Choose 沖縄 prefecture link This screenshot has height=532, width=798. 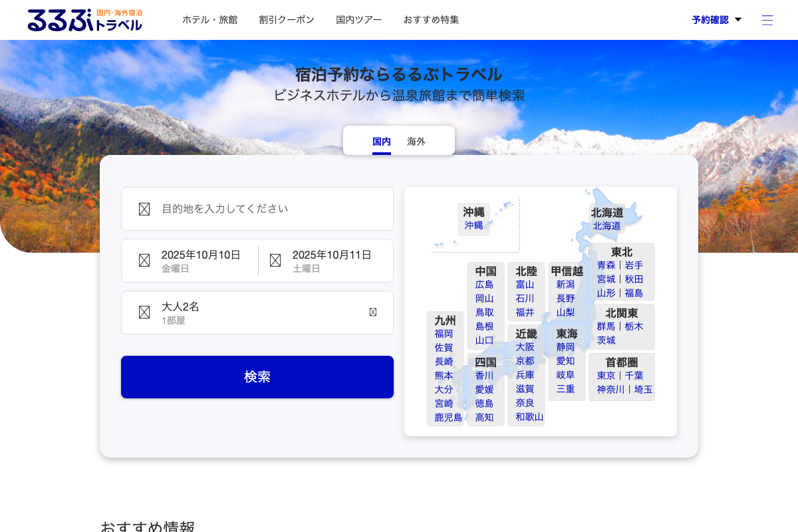(x=473, y=225)
